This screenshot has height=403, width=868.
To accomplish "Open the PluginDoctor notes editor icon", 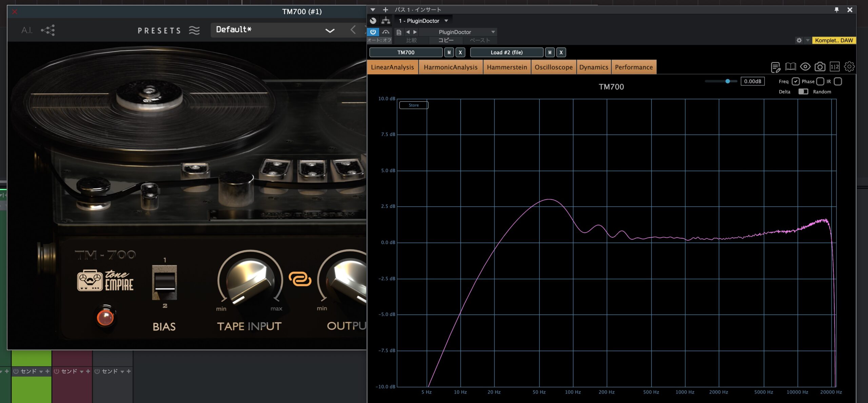I will click(775, 67).
